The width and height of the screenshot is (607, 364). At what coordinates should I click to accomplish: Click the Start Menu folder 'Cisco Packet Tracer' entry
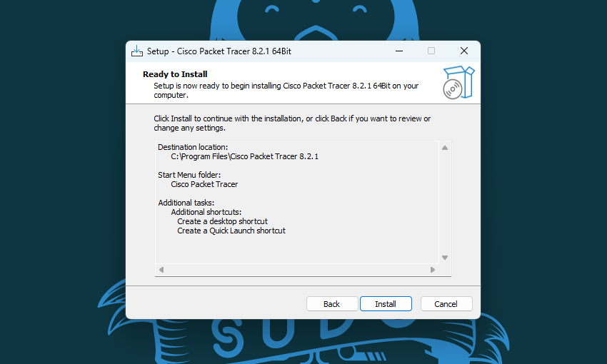tap(204, 185)
